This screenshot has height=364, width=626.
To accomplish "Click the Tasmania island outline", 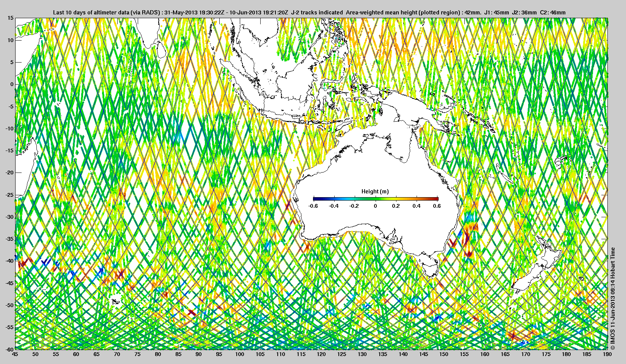I will [x=430, y=268].
